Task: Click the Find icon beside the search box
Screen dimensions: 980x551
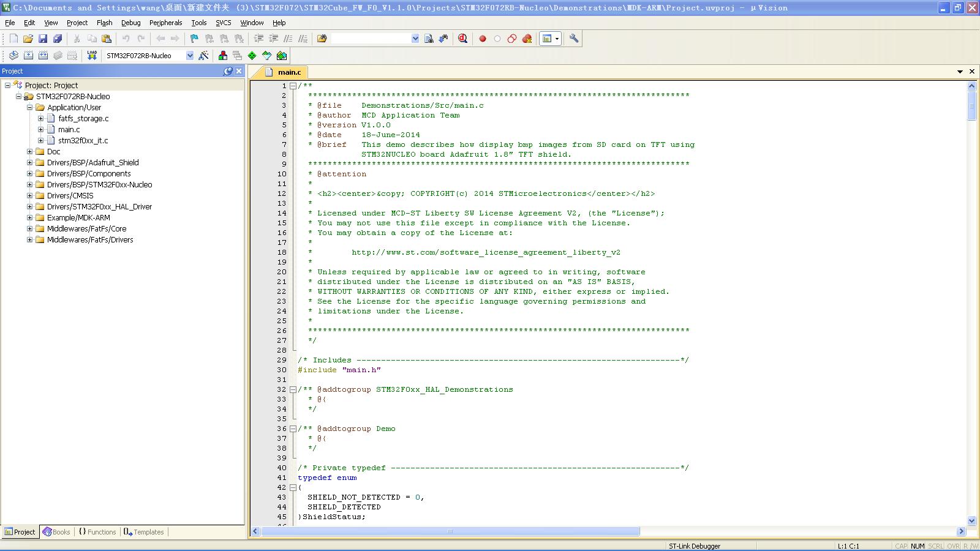Action: [x=429, y=39]
